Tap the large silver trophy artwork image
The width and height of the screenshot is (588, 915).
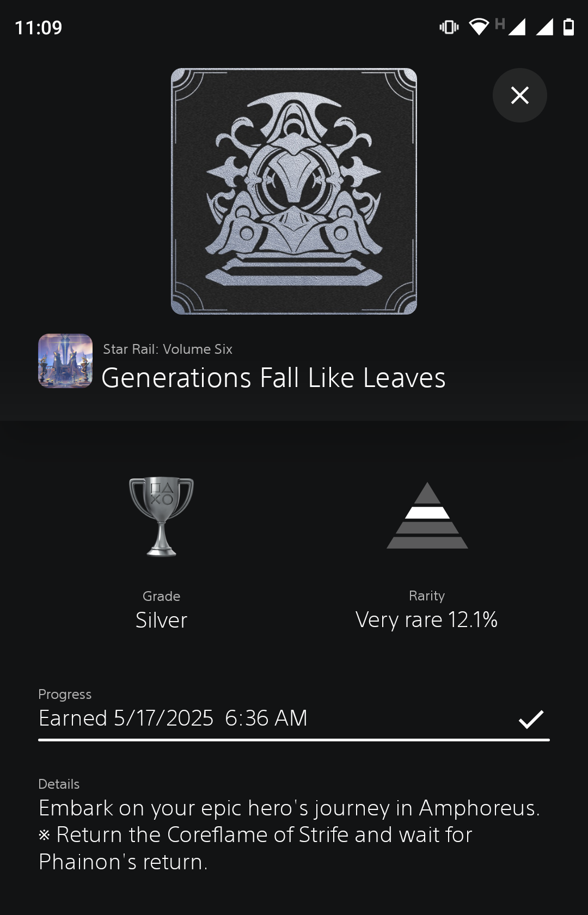tap(294, 191)
